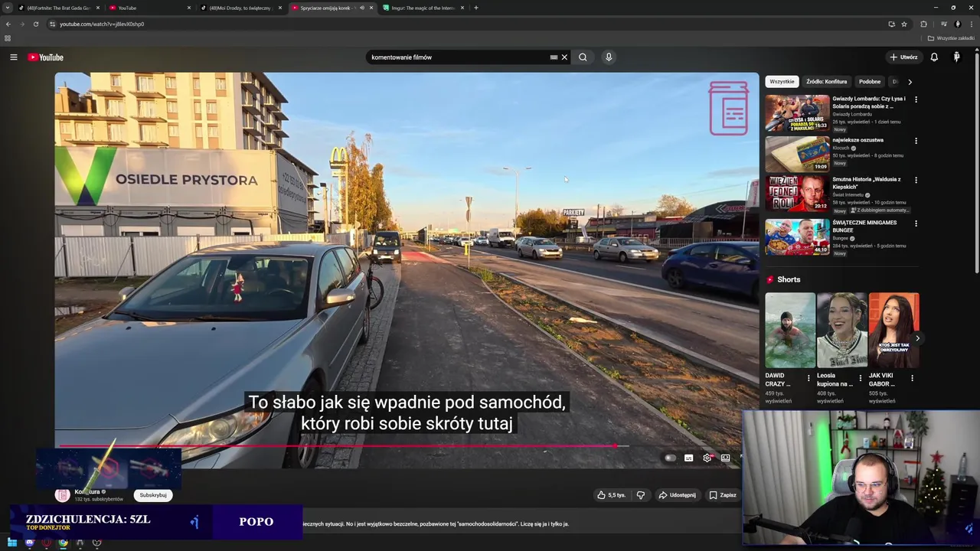The image size is (980, 551).
Task: Switch to 'Moi Drodzy' TikTok browser tab
Action: point(241,8)
